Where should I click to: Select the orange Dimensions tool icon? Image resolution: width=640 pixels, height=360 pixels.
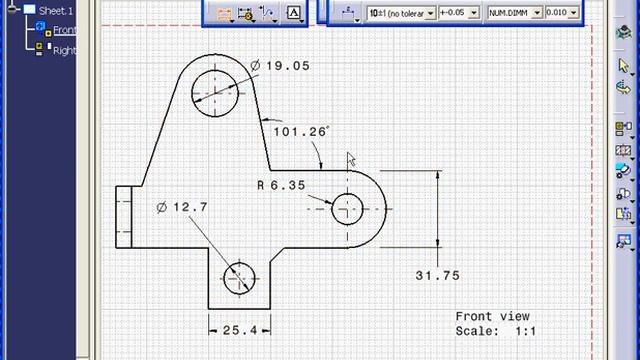pos(224,13)
